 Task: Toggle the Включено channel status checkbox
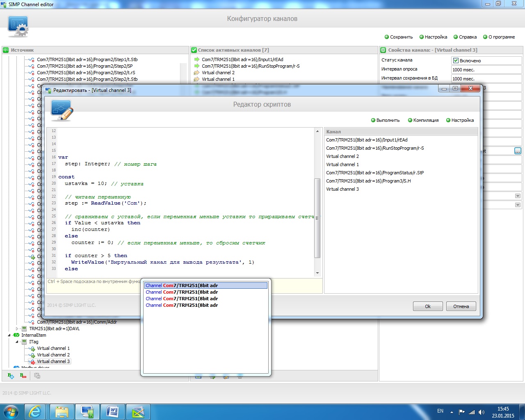(456, 61)
